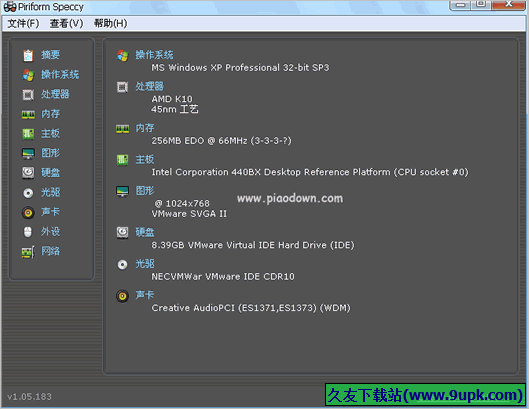The width and height of the screenshot is (529, 409).
Task: Select 内存 label in the sidebar
Action: tap(51, 114)
